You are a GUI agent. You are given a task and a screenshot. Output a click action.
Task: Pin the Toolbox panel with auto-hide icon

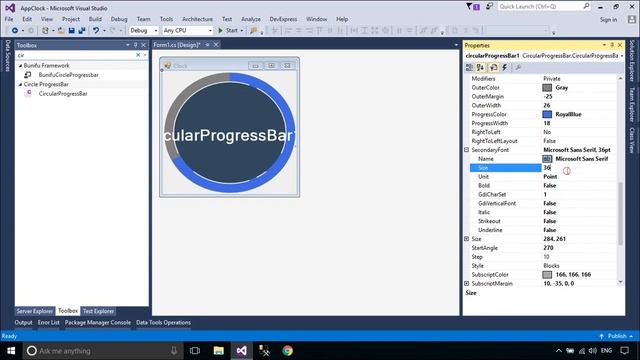tap(136, 45)
